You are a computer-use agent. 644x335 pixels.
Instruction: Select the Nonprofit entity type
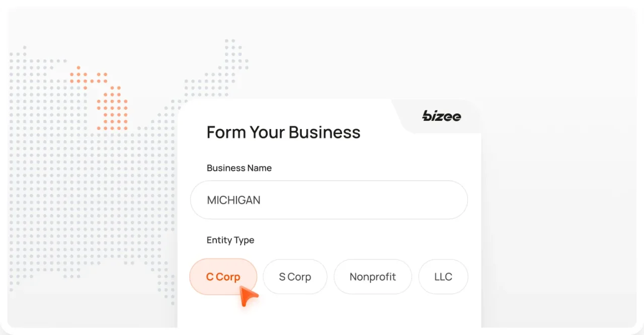coord(372,277)
